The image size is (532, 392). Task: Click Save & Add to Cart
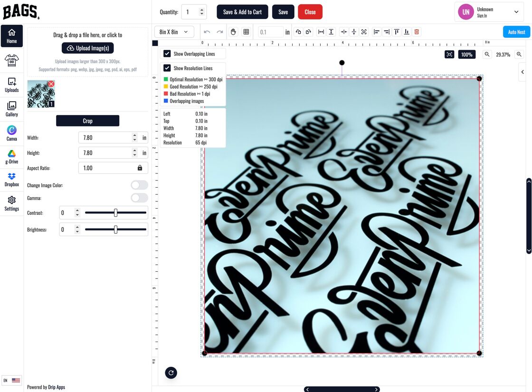[242, 12]
